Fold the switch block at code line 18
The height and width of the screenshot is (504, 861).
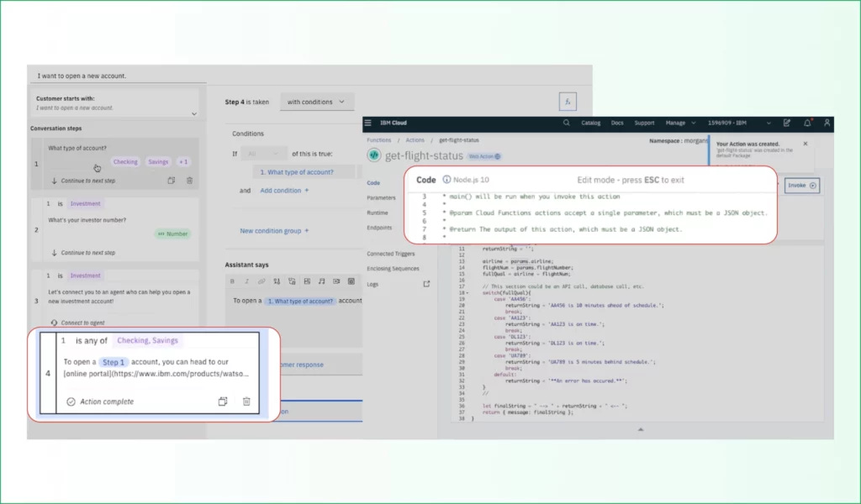point(467,293)
